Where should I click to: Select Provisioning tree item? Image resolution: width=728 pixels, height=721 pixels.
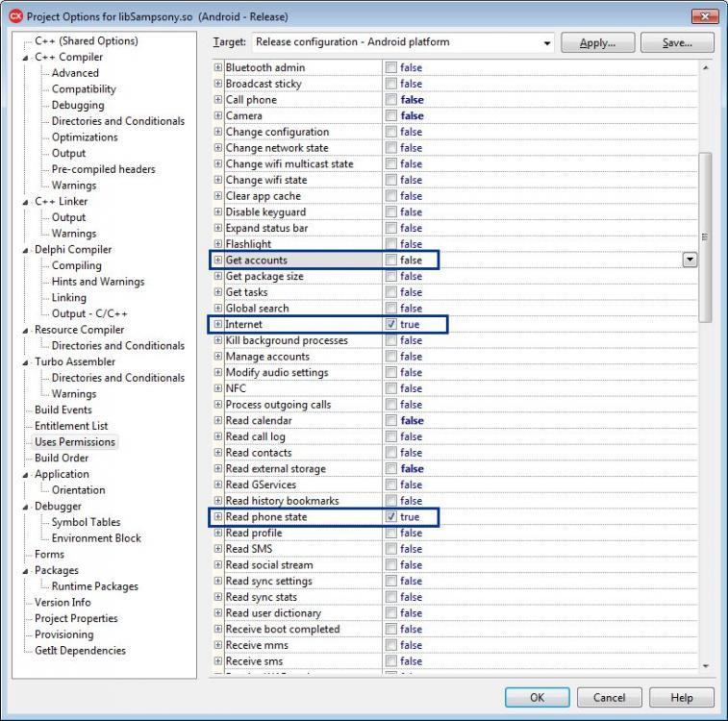coord(64,634)
